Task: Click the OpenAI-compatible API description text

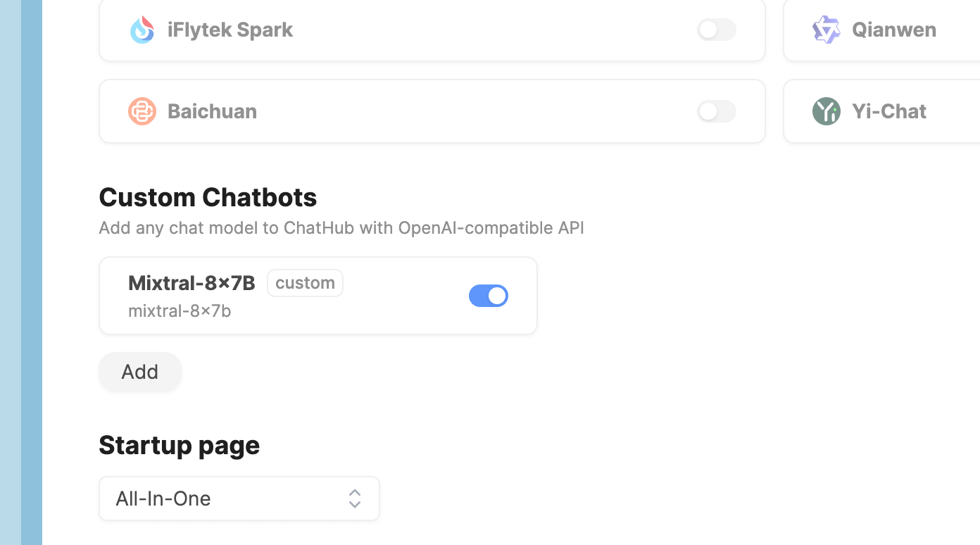Action: (341, 228)
